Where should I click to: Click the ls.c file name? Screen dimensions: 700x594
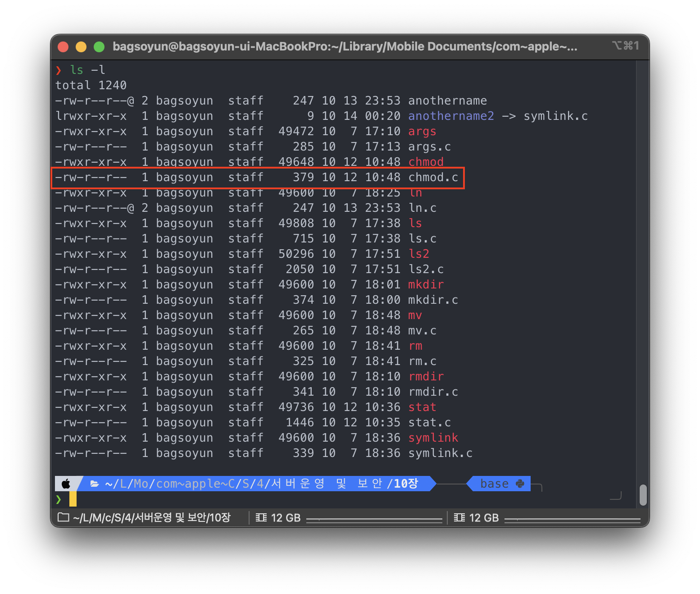[423, 238]
